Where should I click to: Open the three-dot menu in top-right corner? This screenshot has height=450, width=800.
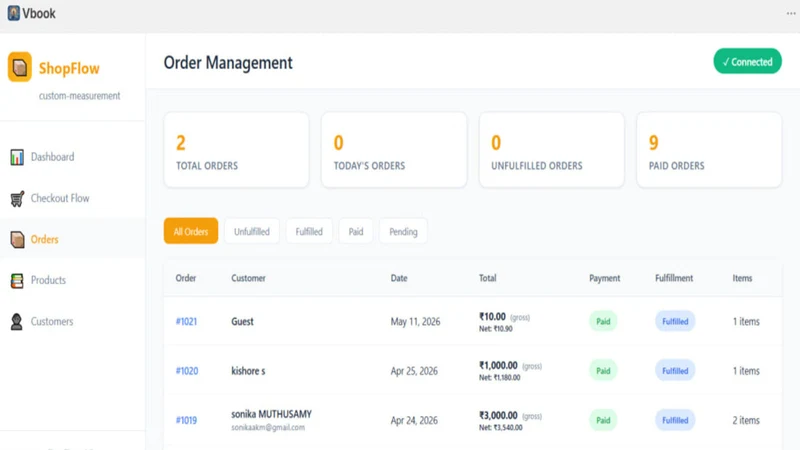click(791, 13)
